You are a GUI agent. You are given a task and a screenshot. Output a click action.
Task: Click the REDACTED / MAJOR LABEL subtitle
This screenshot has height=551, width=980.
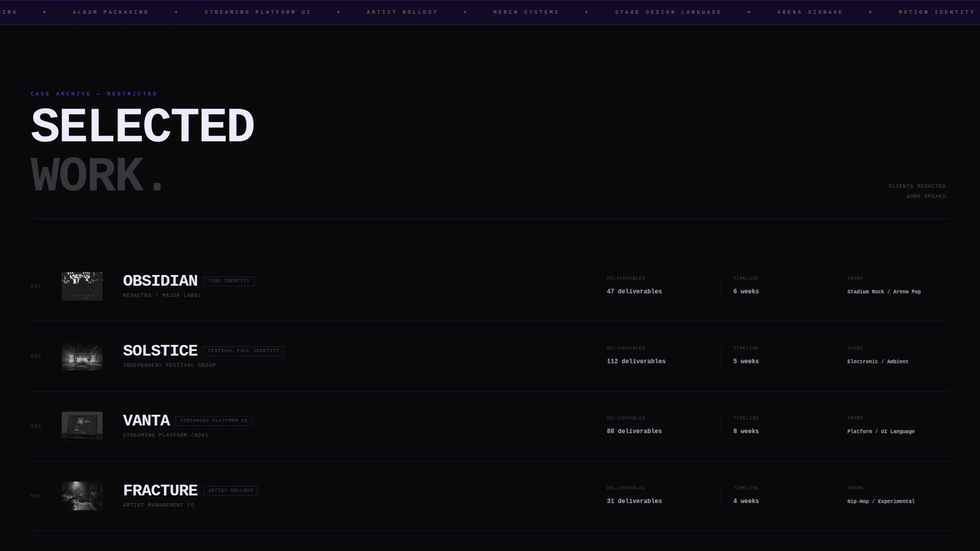click(162, 295)
